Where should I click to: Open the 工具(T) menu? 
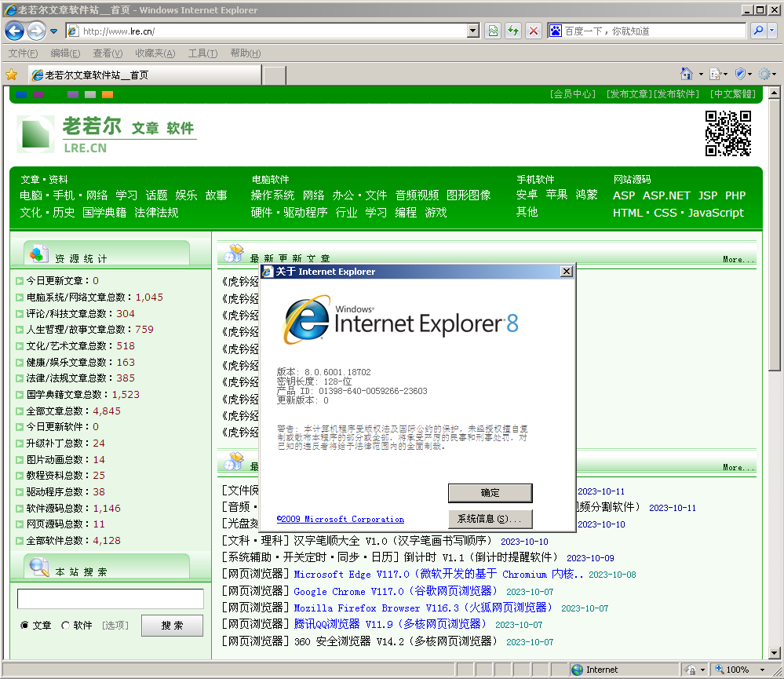coord(202,53)
